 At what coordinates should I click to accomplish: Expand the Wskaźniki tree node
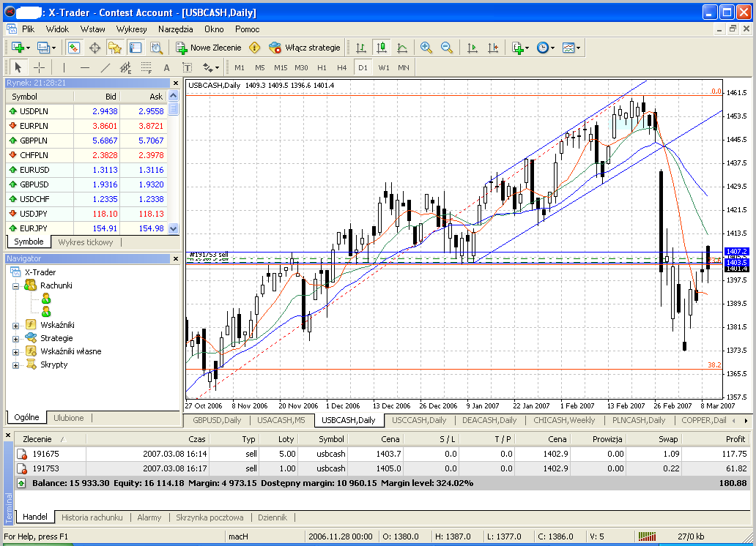tap(16, 325)
